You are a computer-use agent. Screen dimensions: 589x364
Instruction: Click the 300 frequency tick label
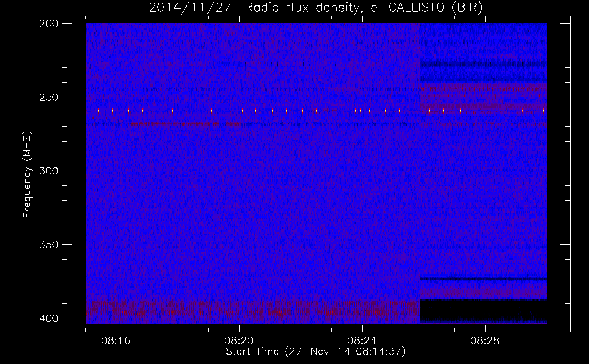[49, 171]
